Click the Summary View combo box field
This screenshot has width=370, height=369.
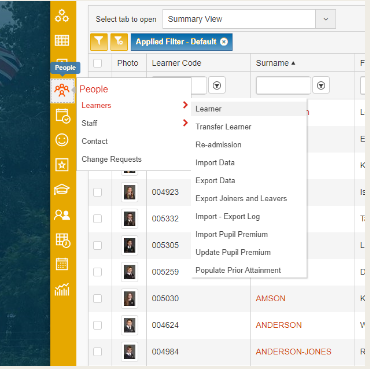coord(239,19)
